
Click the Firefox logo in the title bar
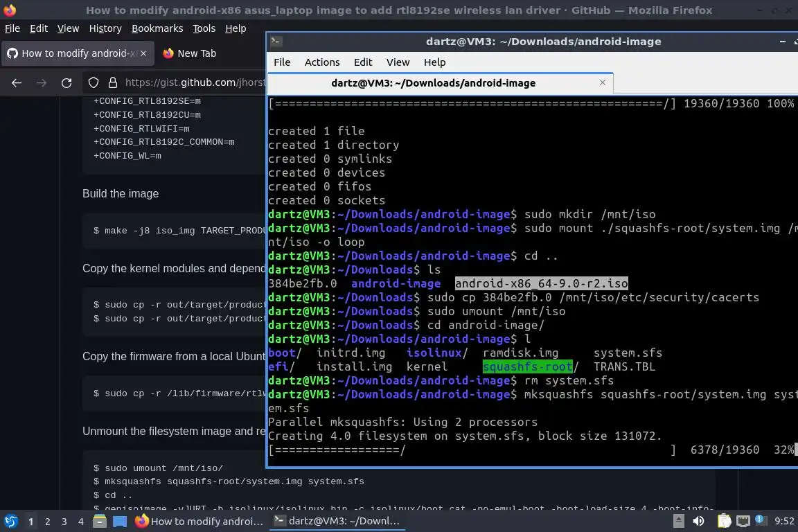(10, 10)
